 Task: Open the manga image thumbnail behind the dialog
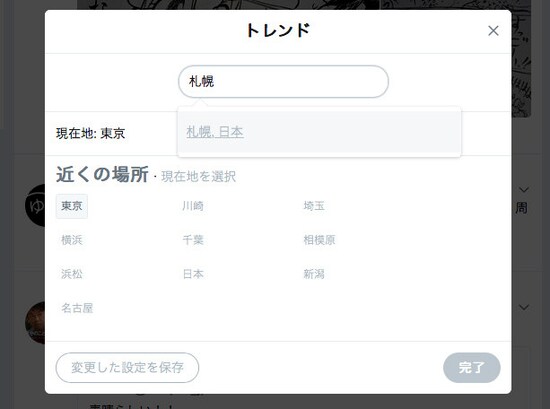click(x=521, y=59)
